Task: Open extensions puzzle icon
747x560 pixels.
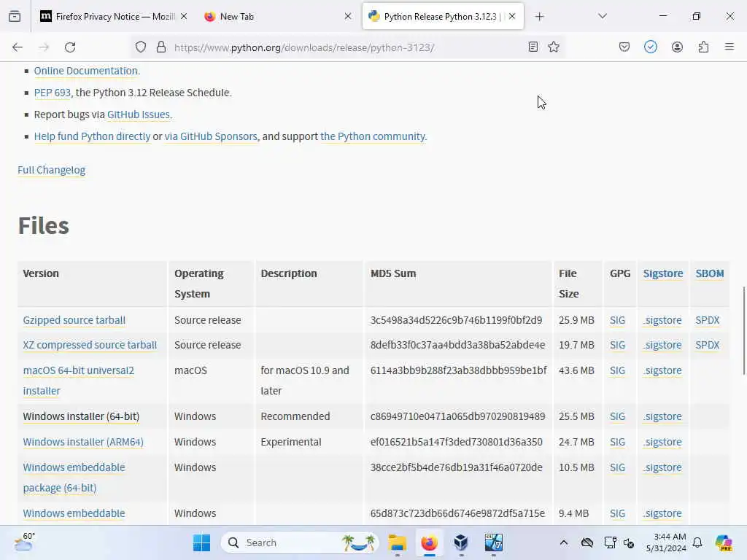Action: pyautogui.click(x=703, y=47)
